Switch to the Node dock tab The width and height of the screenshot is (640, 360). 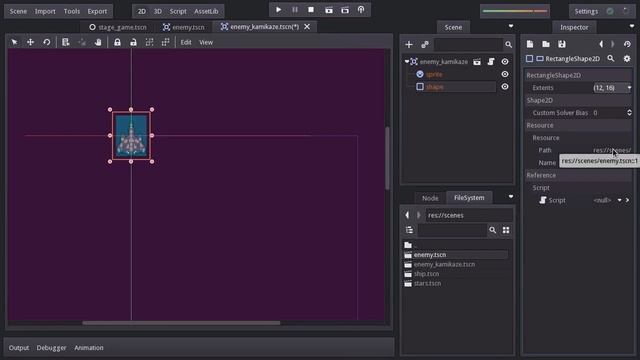tap(430, 198)
